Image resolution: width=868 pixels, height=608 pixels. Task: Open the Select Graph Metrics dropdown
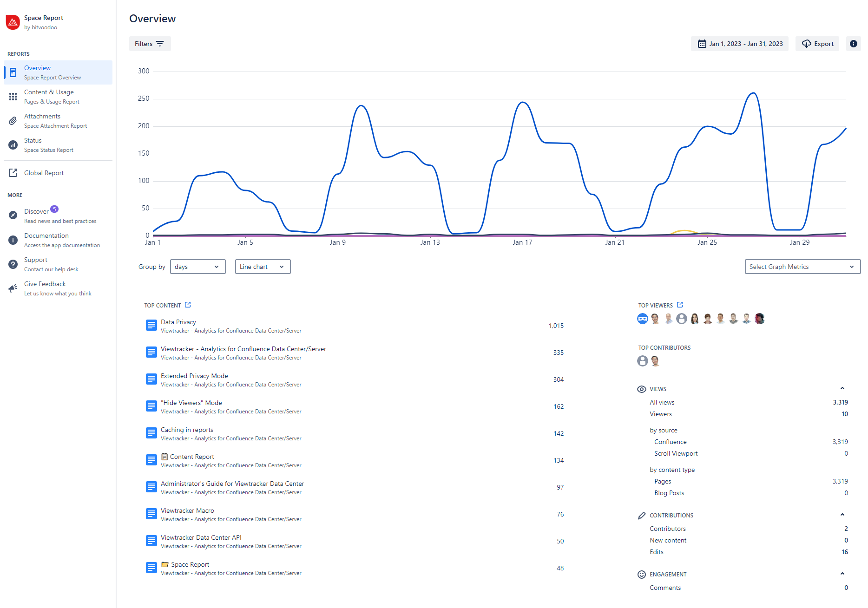pos(802,267)
